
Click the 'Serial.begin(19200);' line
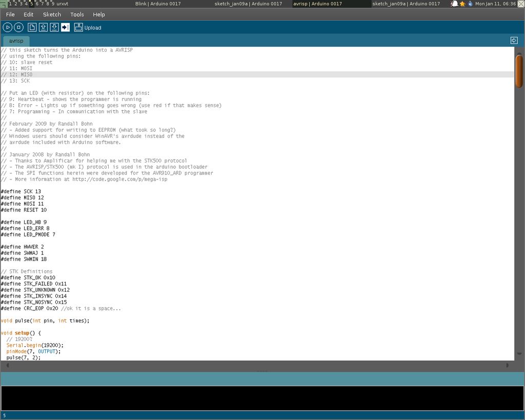tap(35, 345)
